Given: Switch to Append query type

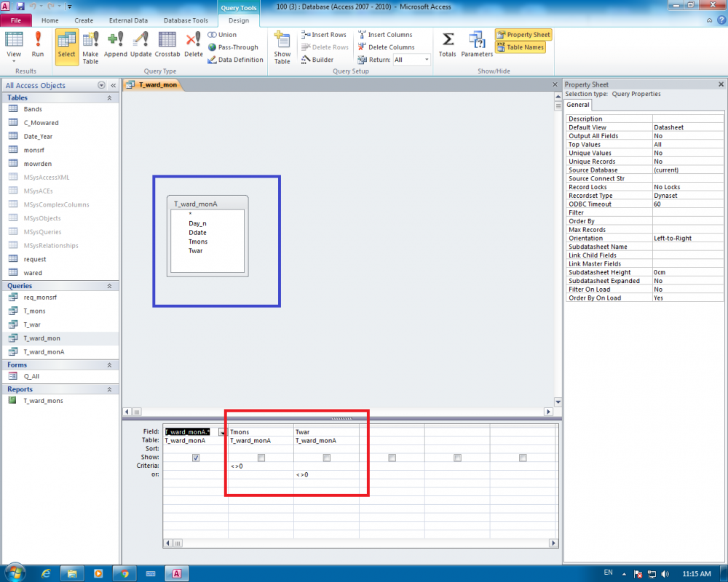Looking at the screenshot, I should point(115,45).
